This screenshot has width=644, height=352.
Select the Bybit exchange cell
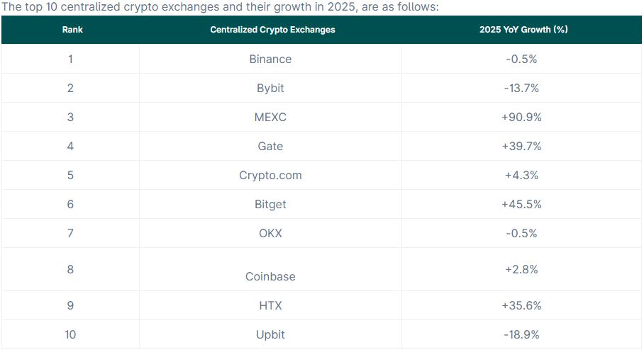(270, 88)
